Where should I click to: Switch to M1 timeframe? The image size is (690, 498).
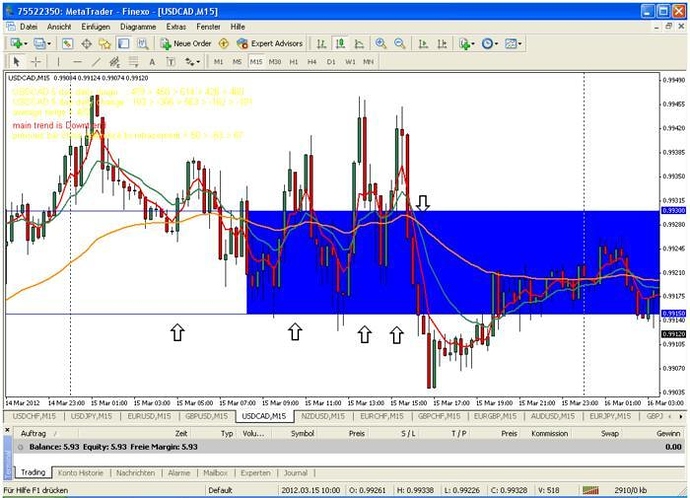[218, 62]
